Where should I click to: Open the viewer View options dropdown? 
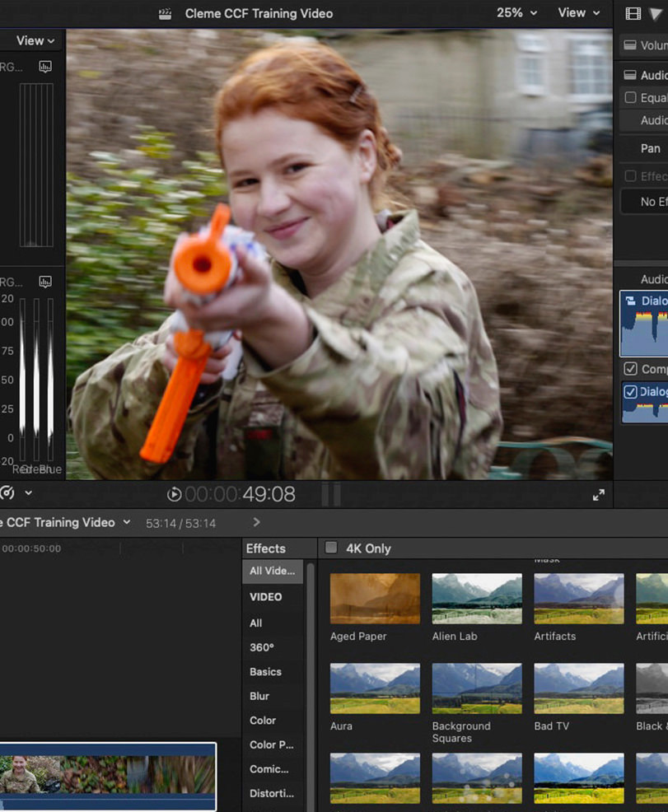(x=578, y=13)
